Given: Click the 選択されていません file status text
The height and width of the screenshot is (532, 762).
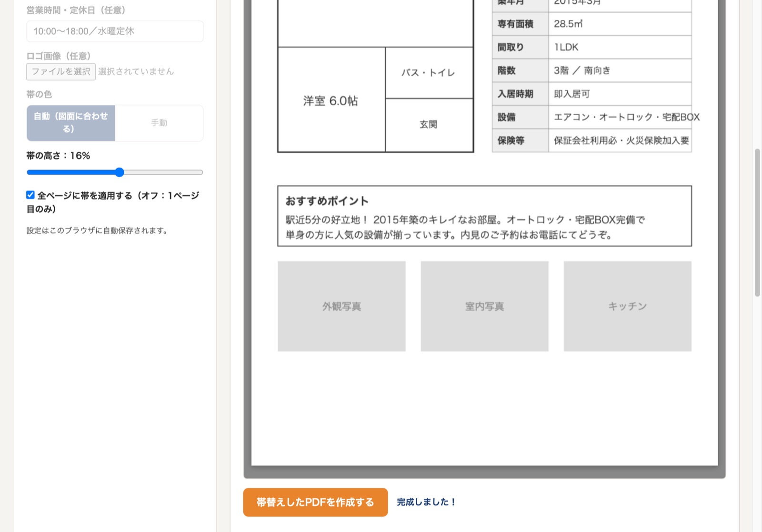Looking at the screenshot, I should click(136, 71).
